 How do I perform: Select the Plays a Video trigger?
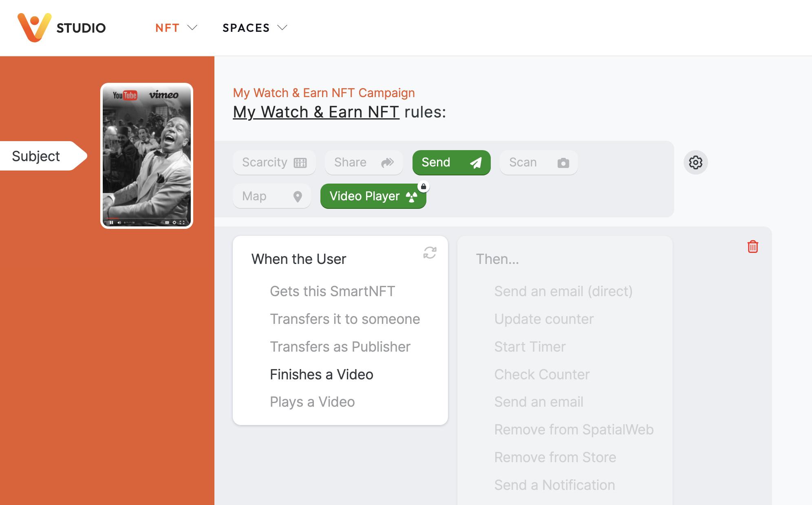pos(312,402)
